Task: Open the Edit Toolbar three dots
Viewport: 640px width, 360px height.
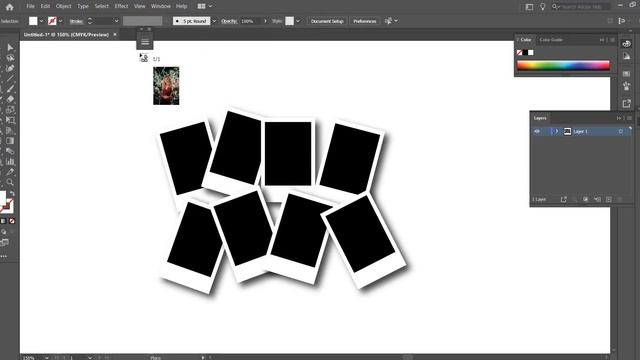Action: (x=4, y=256)
